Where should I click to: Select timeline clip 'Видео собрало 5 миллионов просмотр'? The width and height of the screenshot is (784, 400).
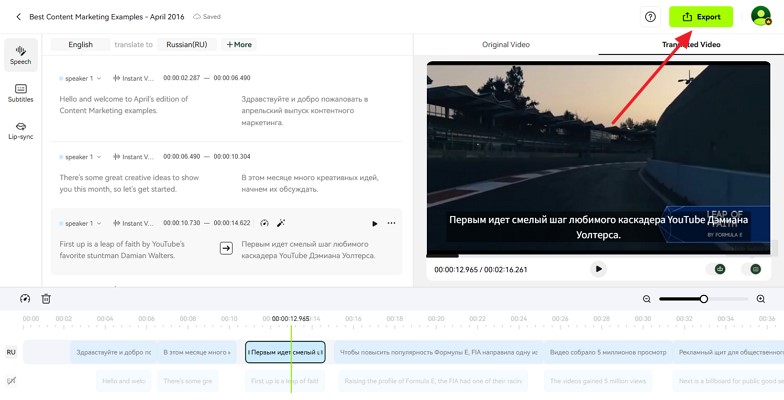coord(608,352)
